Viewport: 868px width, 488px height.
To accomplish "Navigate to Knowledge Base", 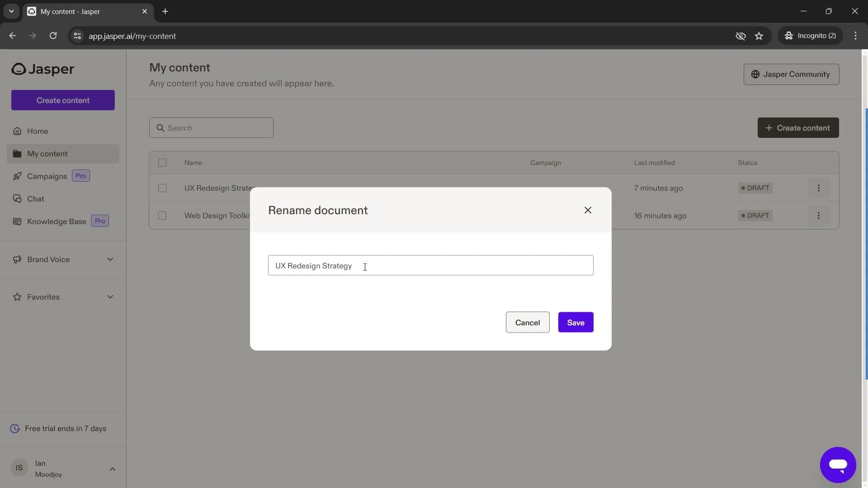I will pyautogui.click(x=57, y=221).
